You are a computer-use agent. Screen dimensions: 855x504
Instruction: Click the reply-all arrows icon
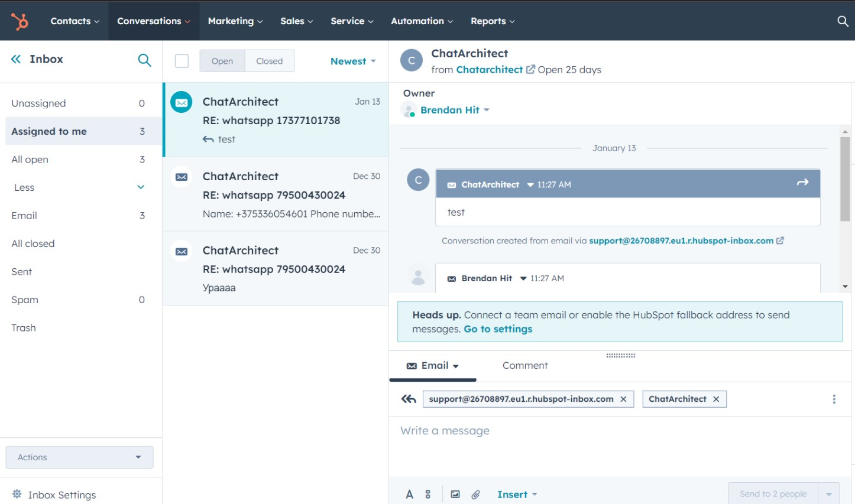(x=409, y=399)
